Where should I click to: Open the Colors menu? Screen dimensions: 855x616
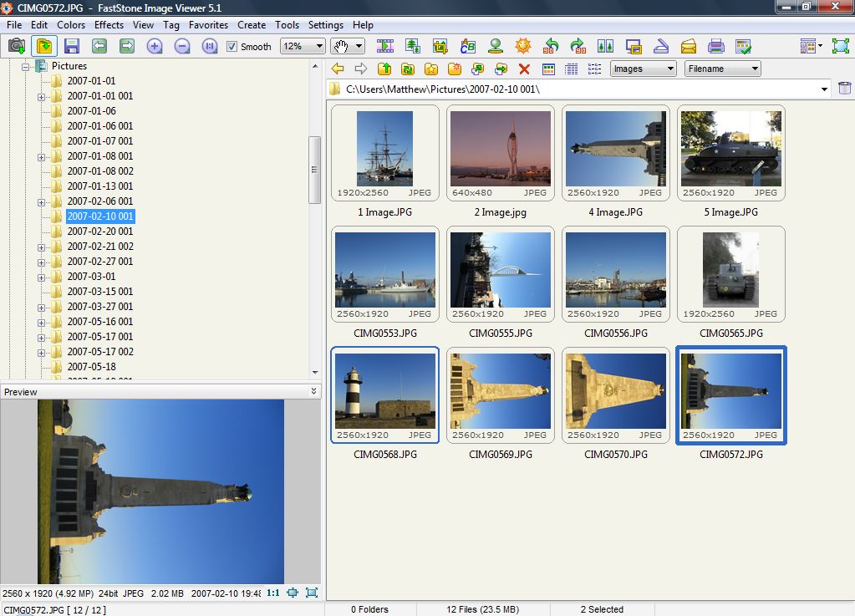click(x=71, y=25)
